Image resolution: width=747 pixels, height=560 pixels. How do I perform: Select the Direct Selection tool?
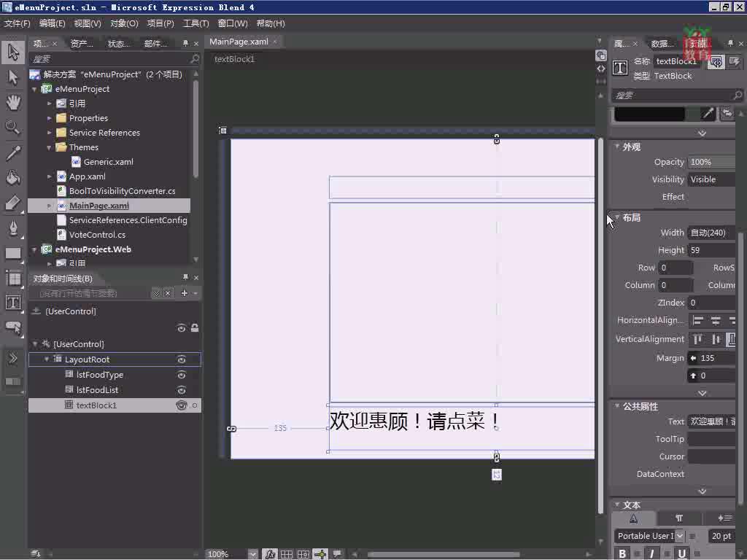(x=13, y=77)
